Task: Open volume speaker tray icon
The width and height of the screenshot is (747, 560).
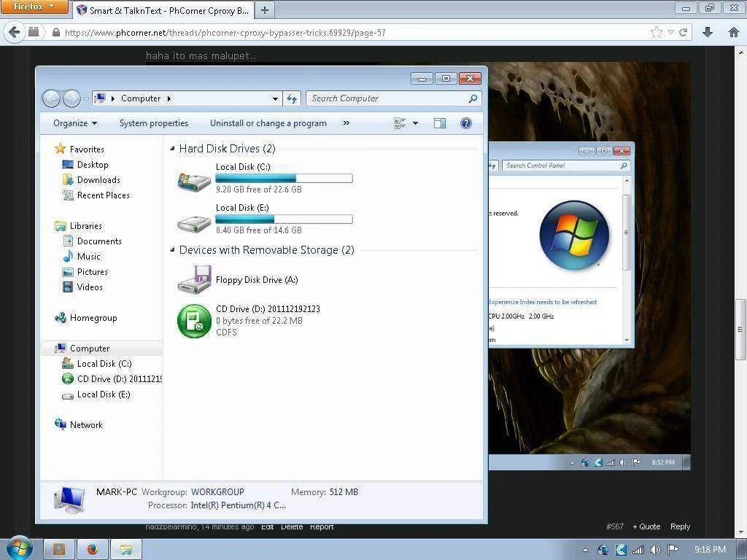Action: click(655, 550)
